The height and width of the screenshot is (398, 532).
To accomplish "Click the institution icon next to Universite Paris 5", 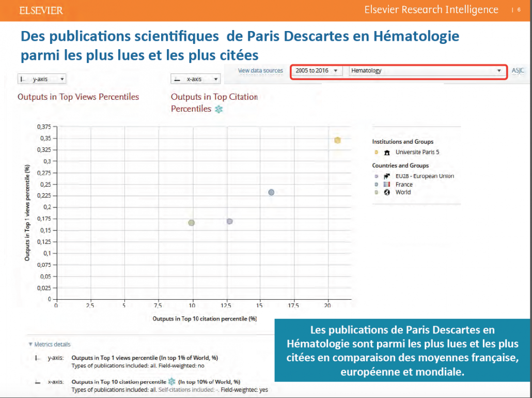I will pyautogui.click(x=387, y=152).
